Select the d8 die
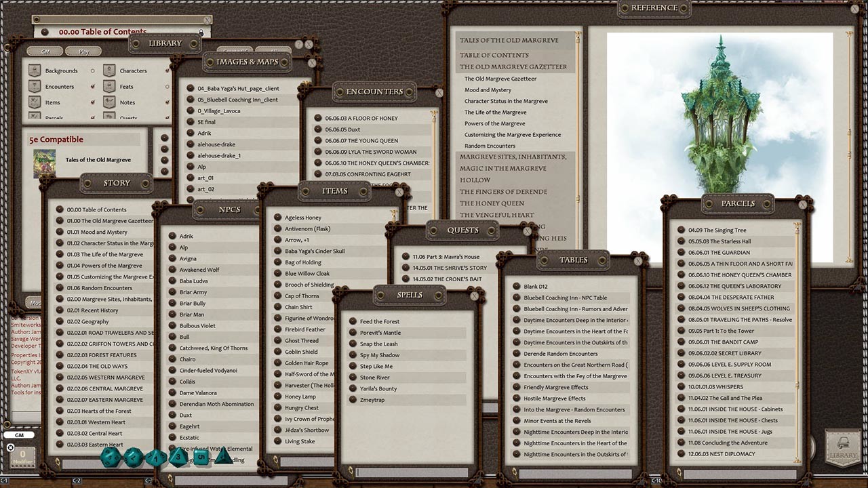Image resolution: width=868 pixels, height=488 pixels. (178, 457)
